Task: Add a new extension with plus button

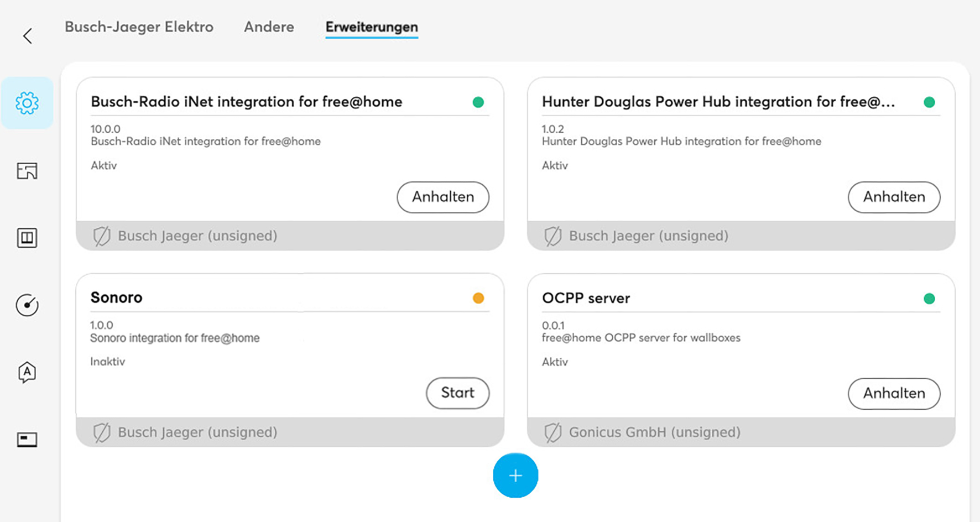Action: click(x=515, y=476)
